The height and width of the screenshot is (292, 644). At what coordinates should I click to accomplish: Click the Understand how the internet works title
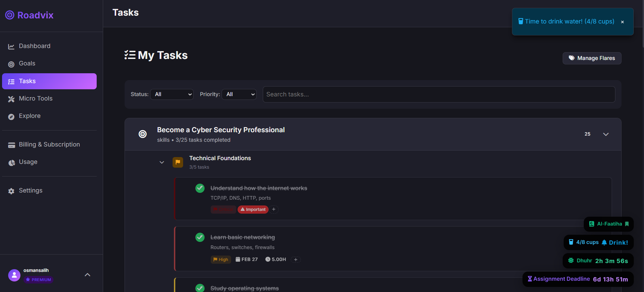[259, 188]
